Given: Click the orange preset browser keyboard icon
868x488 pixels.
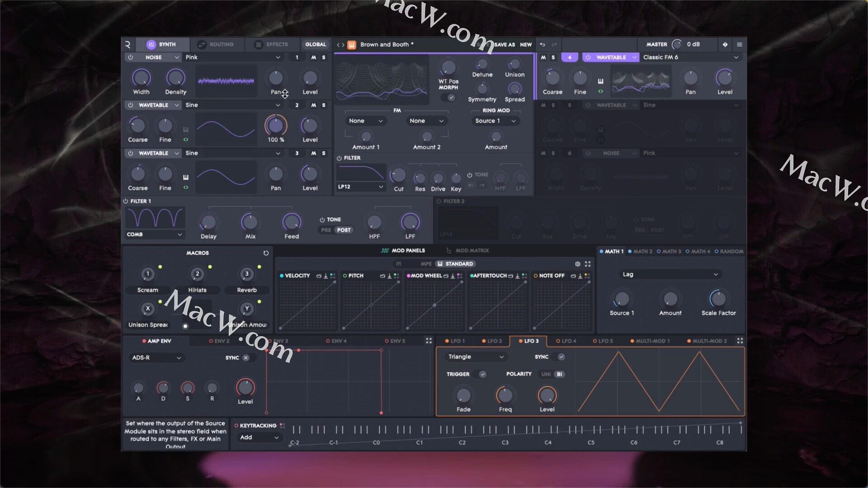Looking at the screenshot, I should click(352, 44).
